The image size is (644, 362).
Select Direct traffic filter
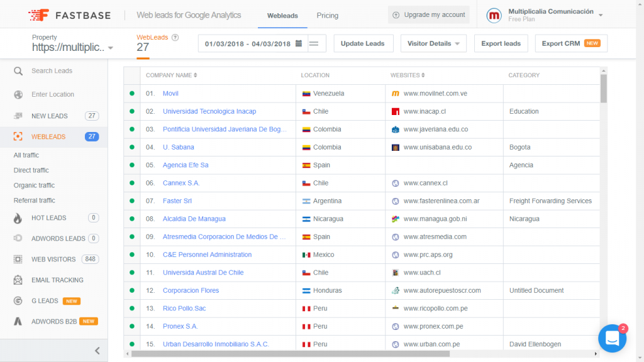[x=31, y=170]
